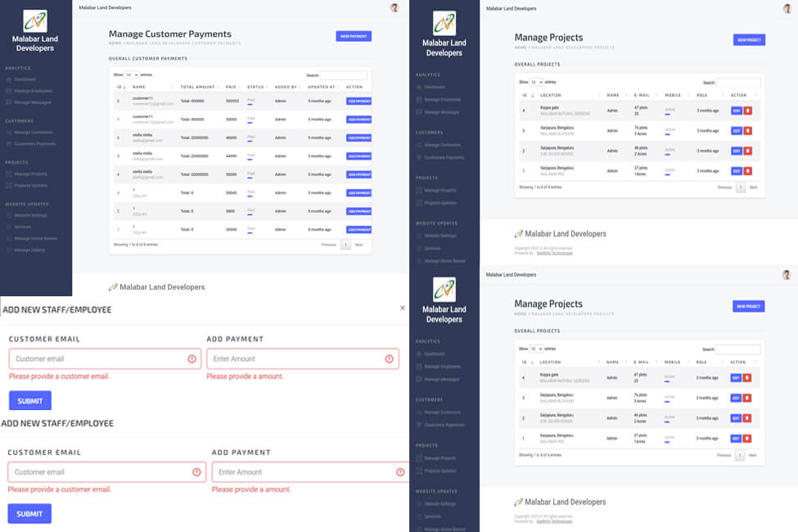Click Website Settings icon in Customer Payments page sidebar
This screenshot has width=798, height=532.
click(9, 215)
